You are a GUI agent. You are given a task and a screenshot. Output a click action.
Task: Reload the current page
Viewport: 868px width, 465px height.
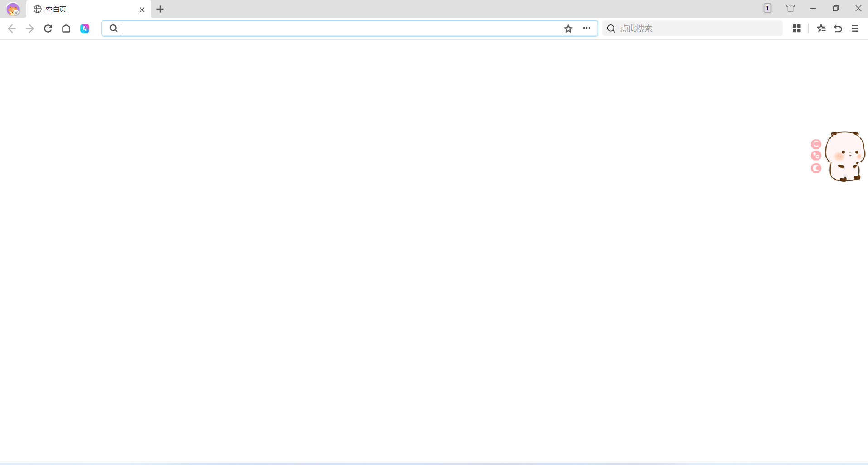point(48,29)
